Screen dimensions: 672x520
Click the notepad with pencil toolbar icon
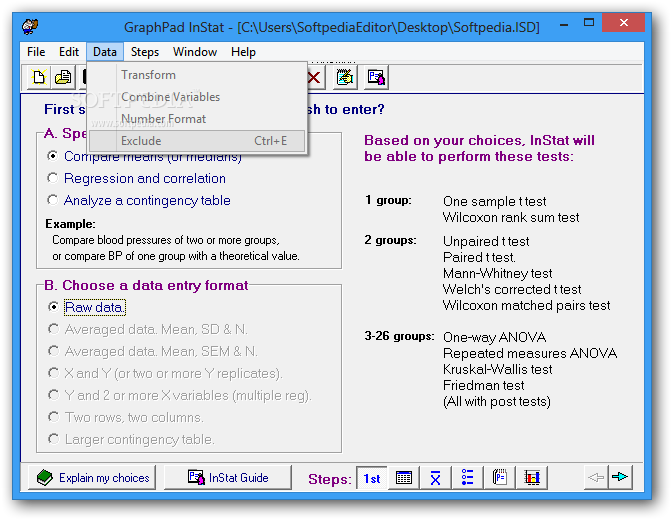click(x=345, y=78)
